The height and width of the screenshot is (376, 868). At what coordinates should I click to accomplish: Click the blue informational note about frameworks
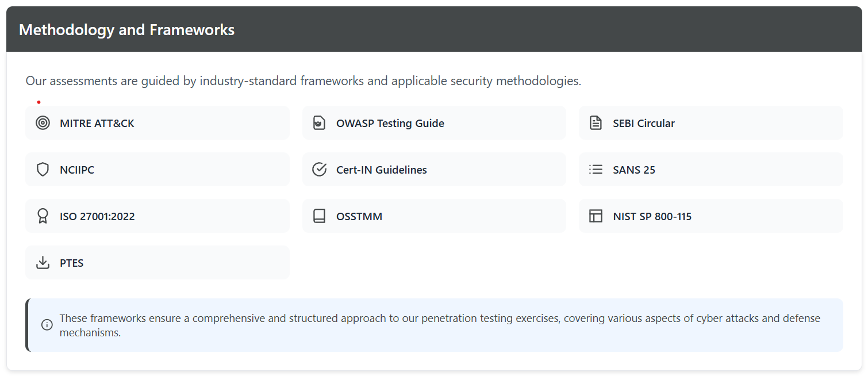439,325
